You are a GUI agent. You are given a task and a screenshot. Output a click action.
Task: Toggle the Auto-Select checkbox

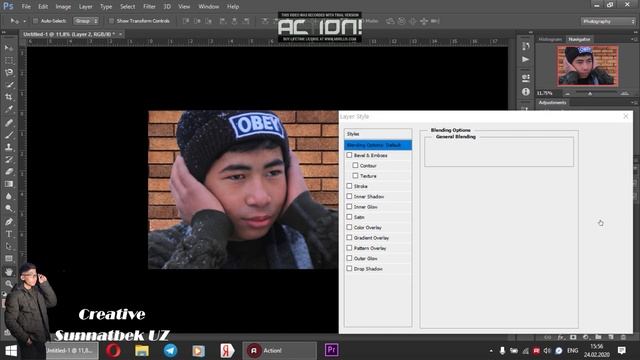pos(35,21)
